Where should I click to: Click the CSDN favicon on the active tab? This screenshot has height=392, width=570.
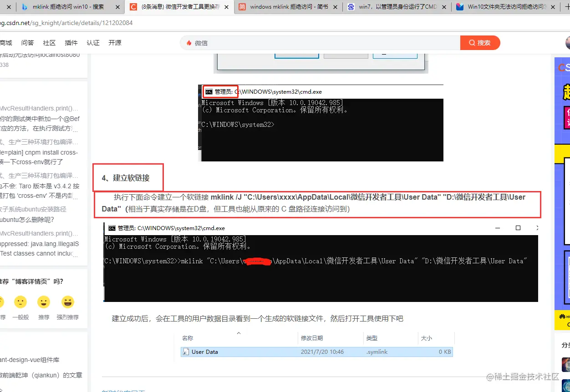(x=133, y=7)
